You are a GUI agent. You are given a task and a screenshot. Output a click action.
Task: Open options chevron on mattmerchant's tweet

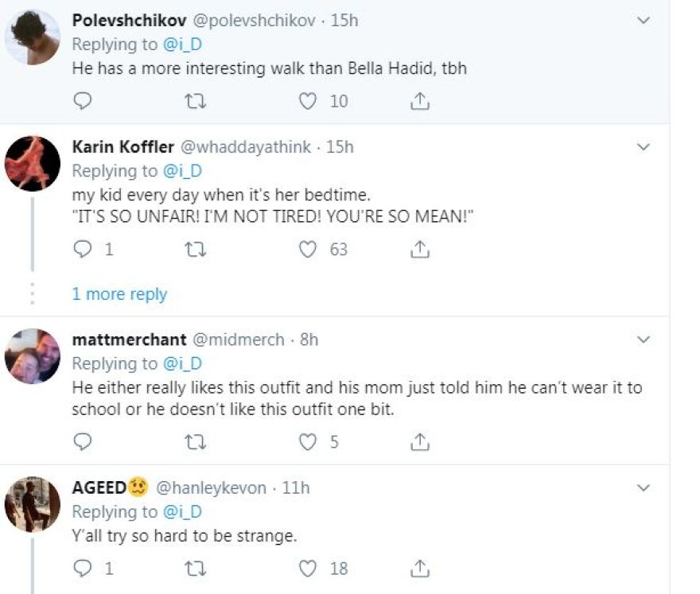644,340
